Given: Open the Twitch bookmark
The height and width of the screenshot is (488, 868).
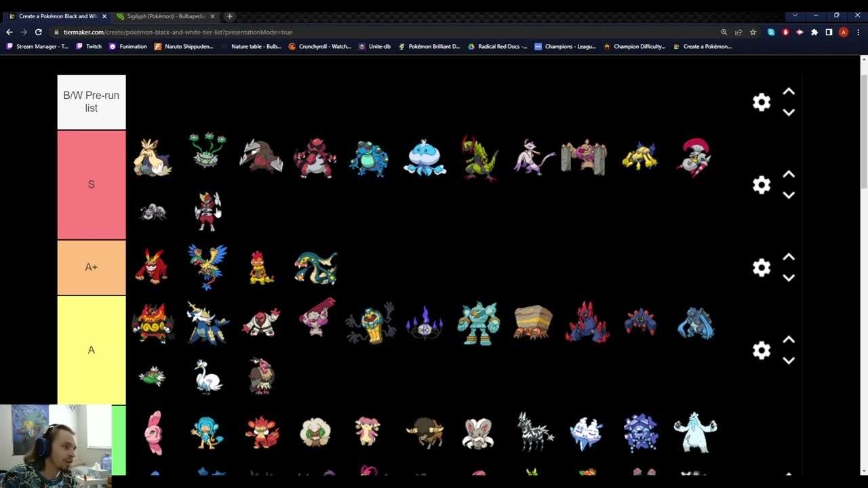Looking at the screenshot, I should [89, 47].
